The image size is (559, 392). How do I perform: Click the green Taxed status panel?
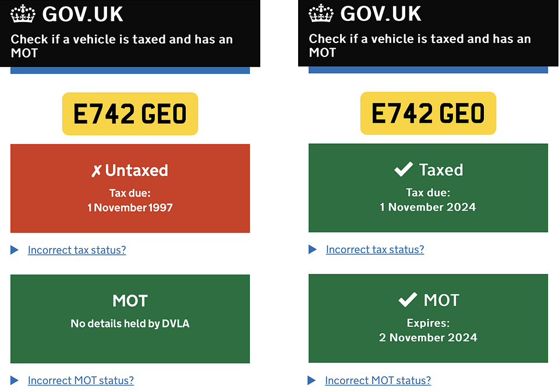pos(428,188)
